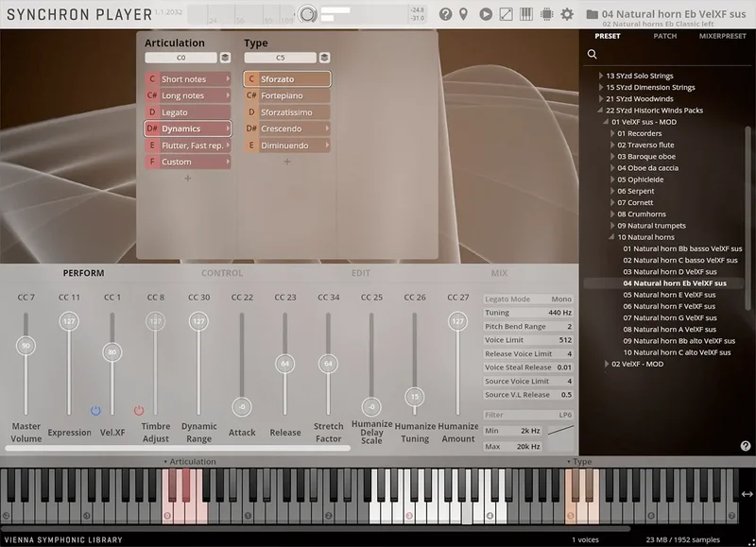Switch to the CONTROL tab
The width and height of the screenshot is (756, 547).
[222, 273]
